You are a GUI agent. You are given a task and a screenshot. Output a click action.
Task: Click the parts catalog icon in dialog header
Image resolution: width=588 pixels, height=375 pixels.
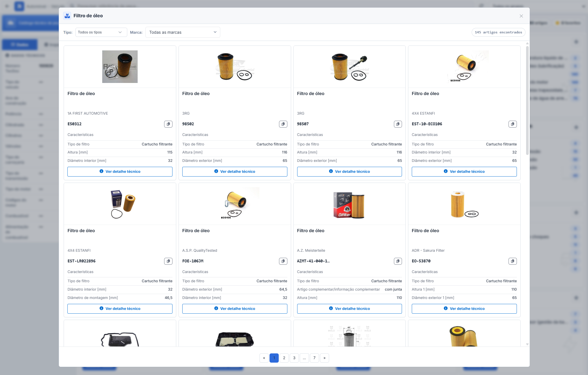tap(67, 16)
